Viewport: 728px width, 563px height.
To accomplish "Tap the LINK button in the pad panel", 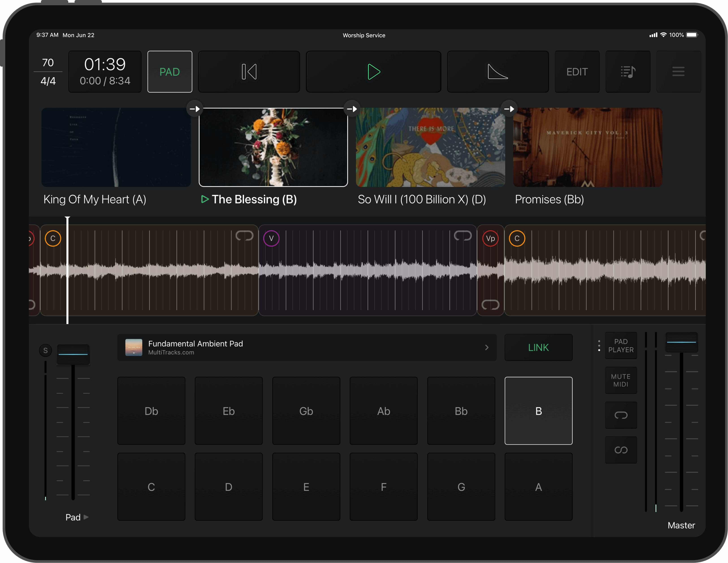I will pos(538,347).
